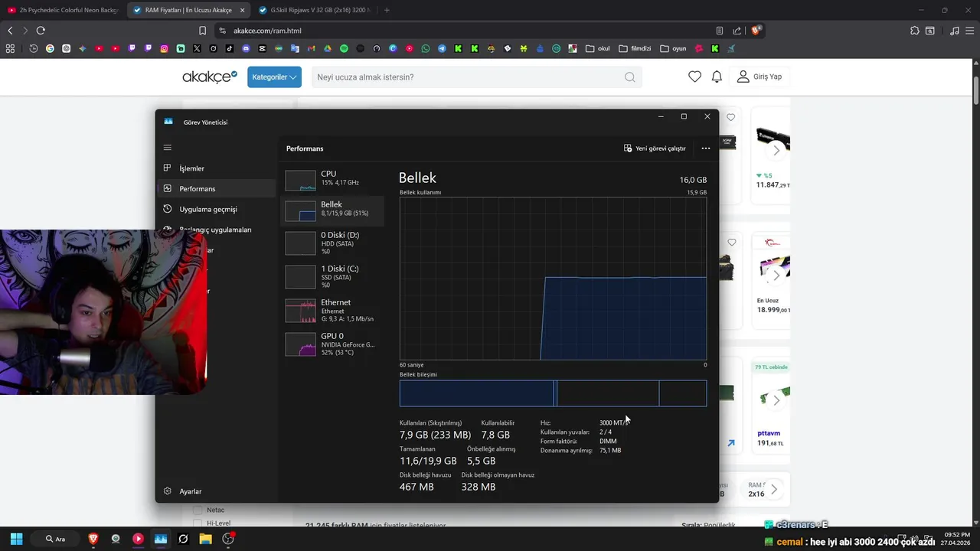This screenshot has height=551, width=980.
Task: Select 0 Diski (D:) HDD item
Action: 332,243
